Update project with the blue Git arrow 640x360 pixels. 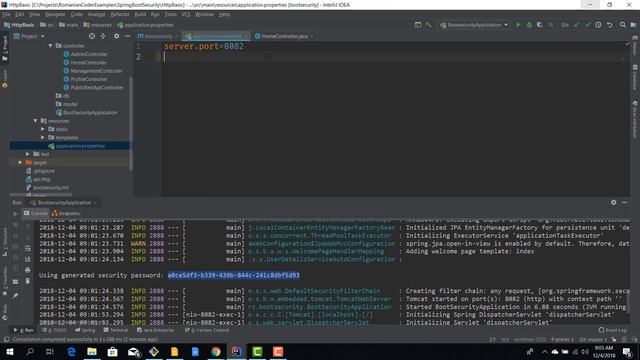point(577,25)
